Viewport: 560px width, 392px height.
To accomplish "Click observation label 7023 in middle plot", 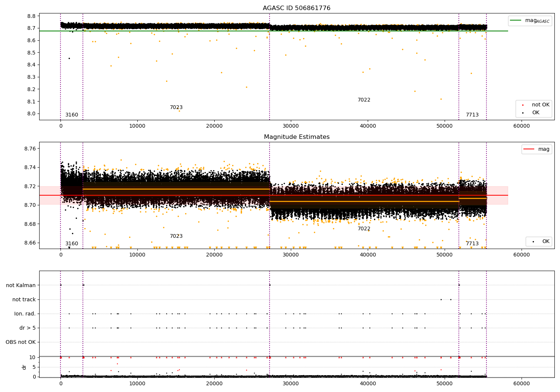I will 176,236.
